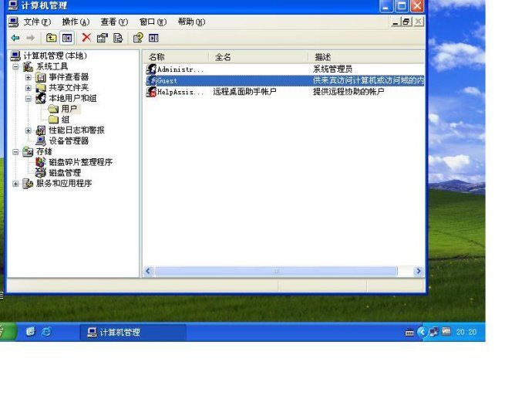Open the 操作(A) menu
The image size is (532, 399).
76,22
